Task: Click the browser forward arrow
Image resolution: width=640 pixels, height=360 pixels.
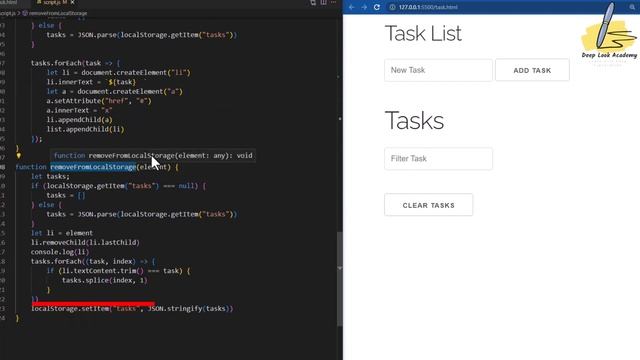Action: [x=364, y=7]
